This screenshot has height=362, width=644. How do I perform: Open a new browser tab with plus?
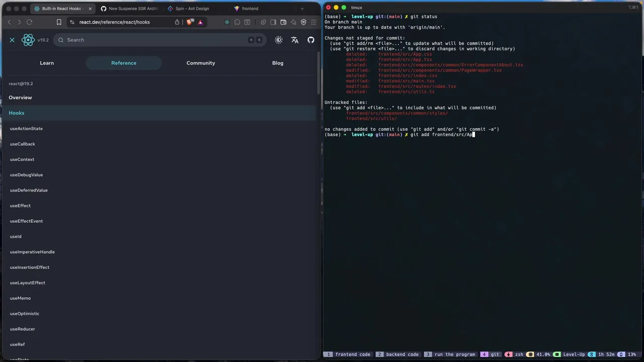302,9
